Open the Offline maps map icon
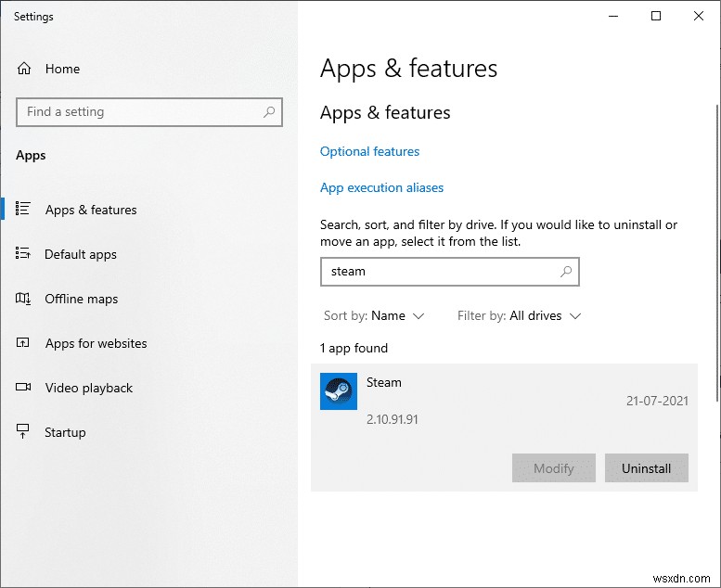721x588 pixels. point(24,299)
